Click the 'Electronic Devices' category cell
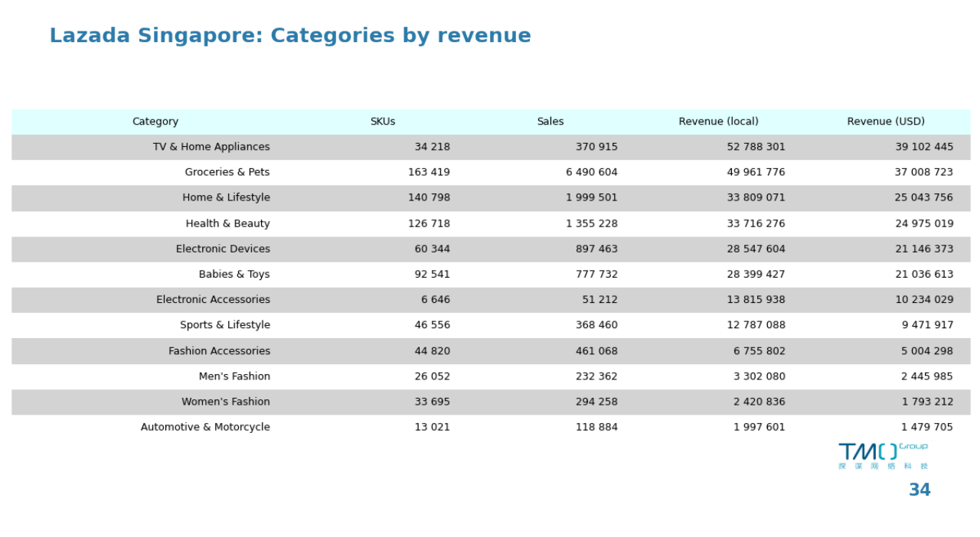This screenshot has height=537, width=980. pyautogui.click(x=223, y=249)
